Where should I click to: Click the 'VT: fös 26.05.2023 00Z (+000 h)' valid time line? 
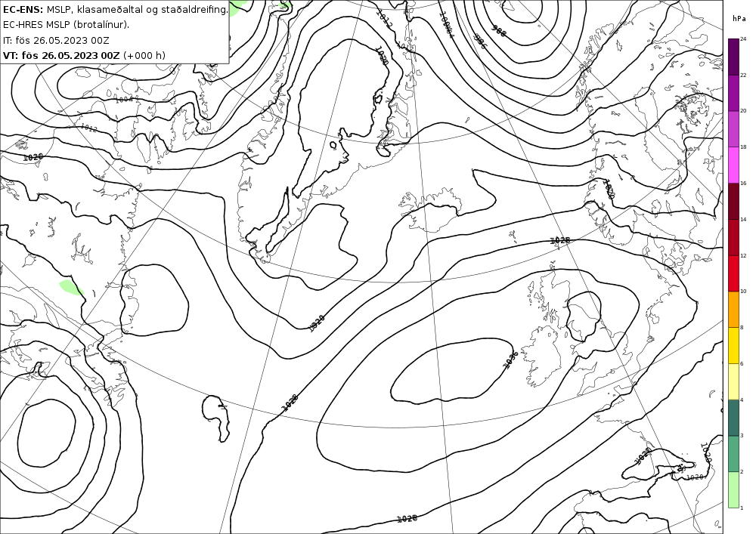(x=84, y=55)
